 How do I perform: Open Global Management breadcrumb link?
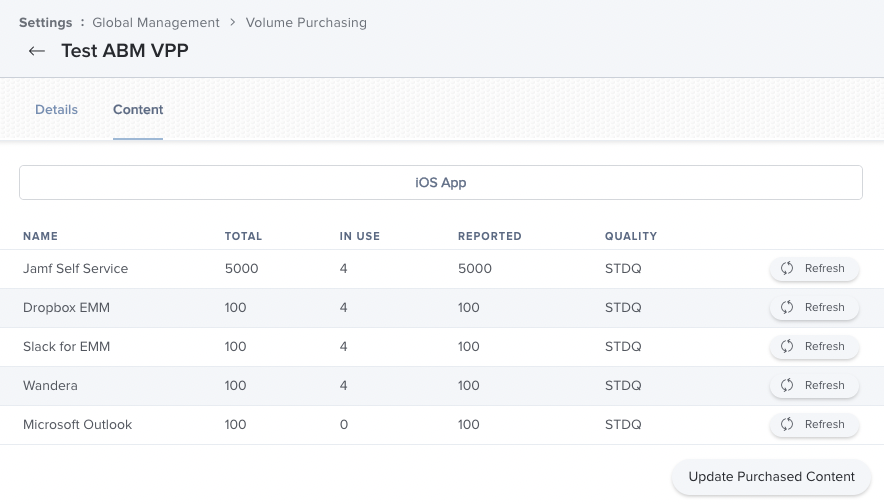156,22
